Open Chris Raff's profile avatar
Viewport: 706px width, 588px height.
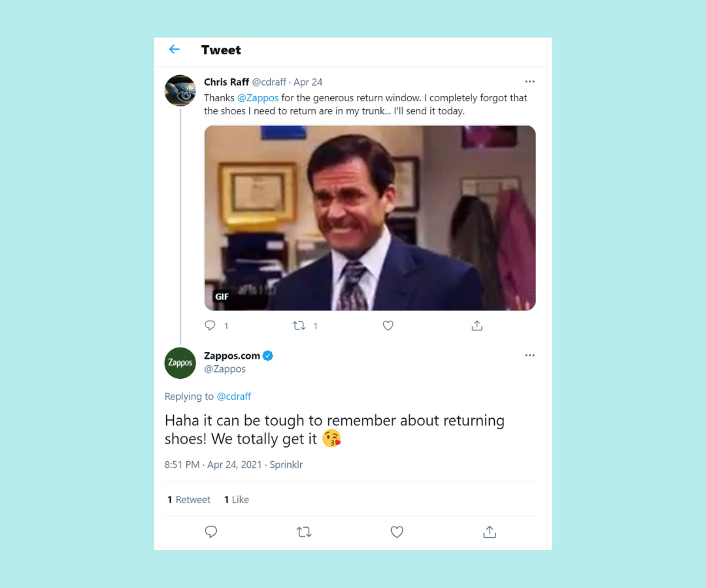click(x=180, y=90)
